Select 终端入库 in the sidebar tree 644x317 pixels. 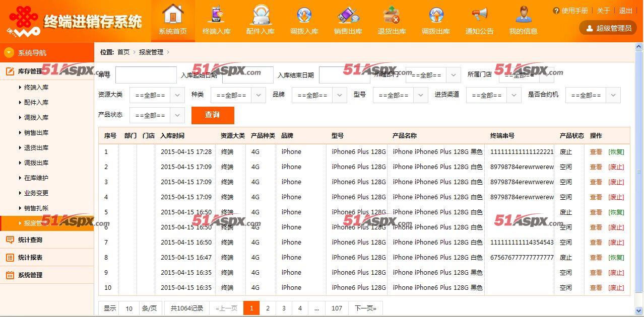tap(36, 88)
